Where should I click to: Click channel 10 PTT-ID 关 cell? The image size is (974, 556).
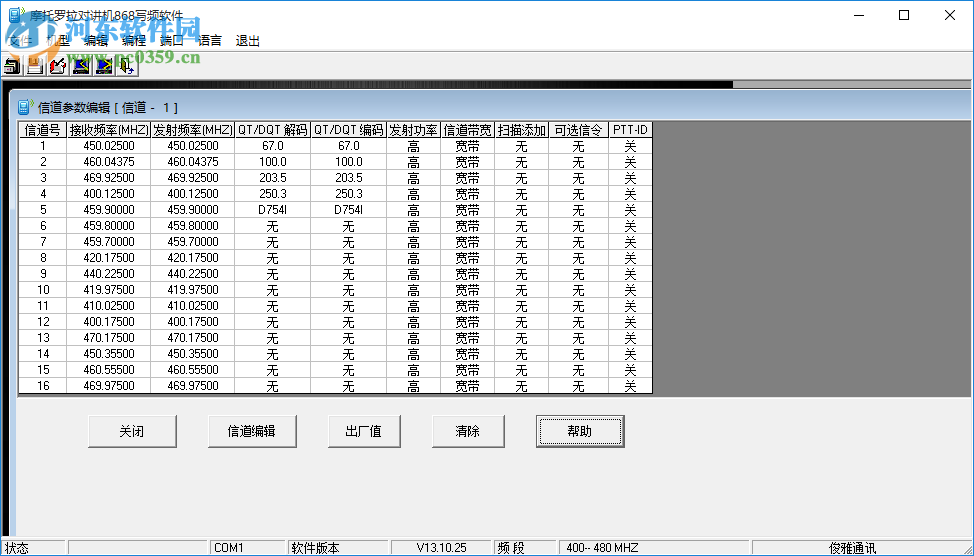(630, 290)
